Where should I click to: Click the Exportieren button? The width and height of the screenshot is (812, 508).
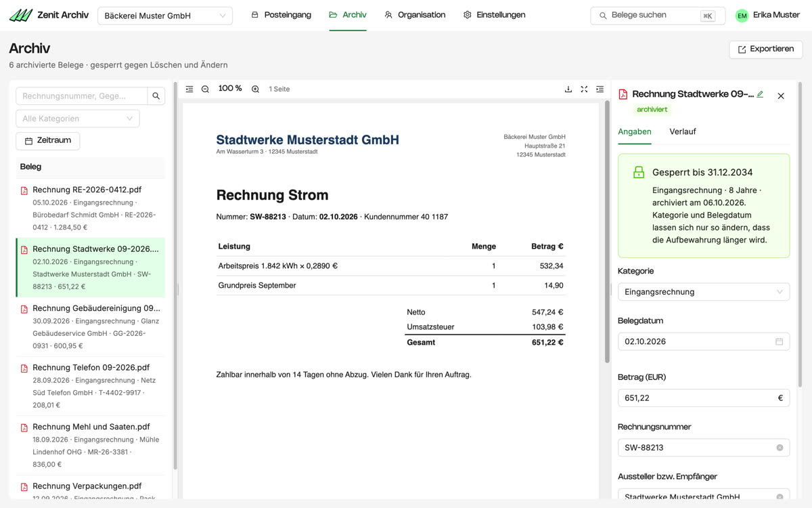point(766,49)
